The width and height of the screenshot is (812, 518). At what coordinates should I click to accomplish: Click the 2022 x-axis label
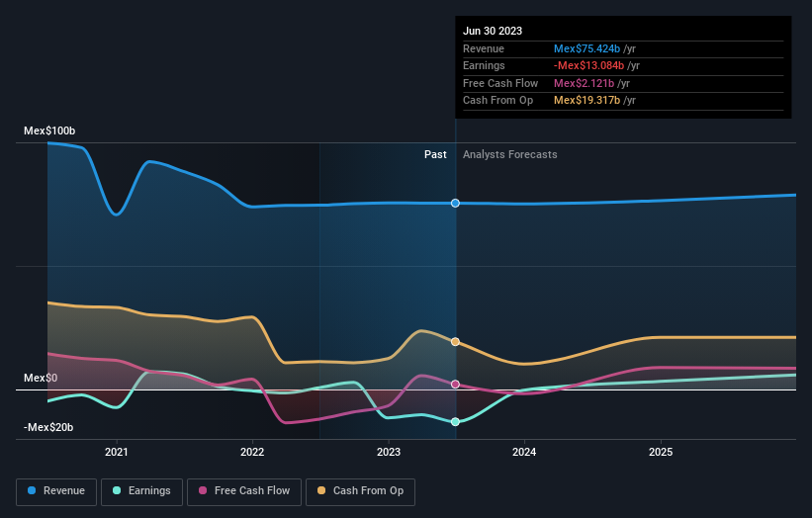(252, 452)
